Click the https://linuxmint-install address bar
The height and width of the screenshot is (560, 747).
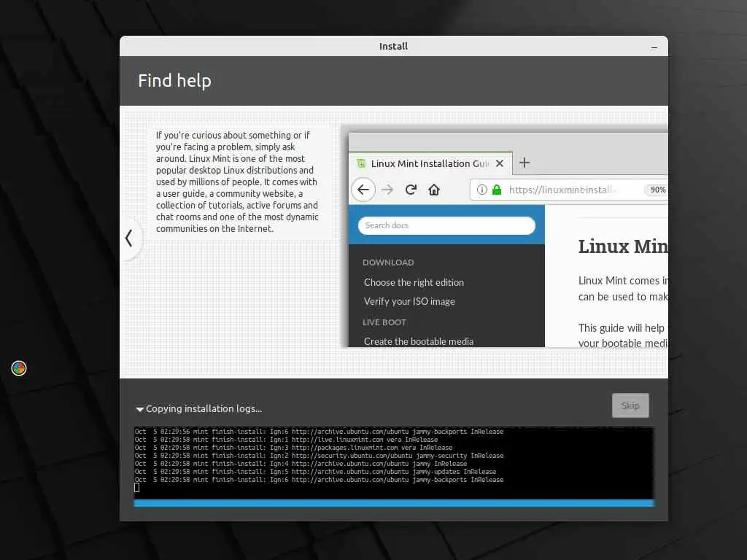click(x=569, y=190)
